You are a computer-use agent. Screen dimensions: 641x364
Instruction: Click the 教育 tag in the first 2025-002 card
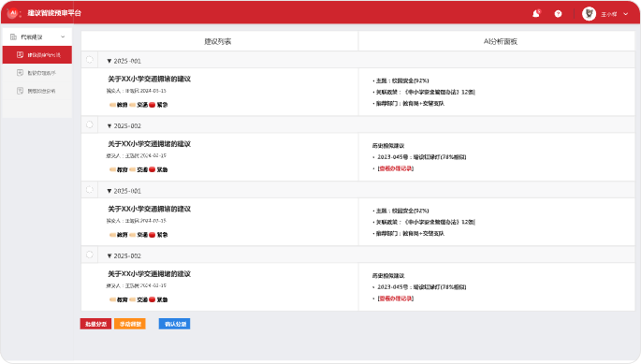click(119, 169)
